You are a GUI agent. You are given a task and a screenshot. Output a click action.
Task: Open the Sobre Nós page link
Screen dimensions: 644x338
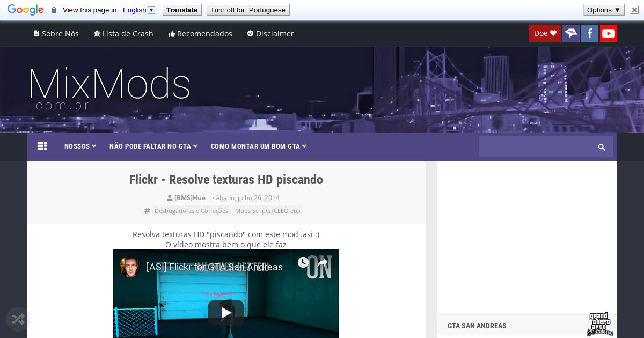[x=56, y=33]
